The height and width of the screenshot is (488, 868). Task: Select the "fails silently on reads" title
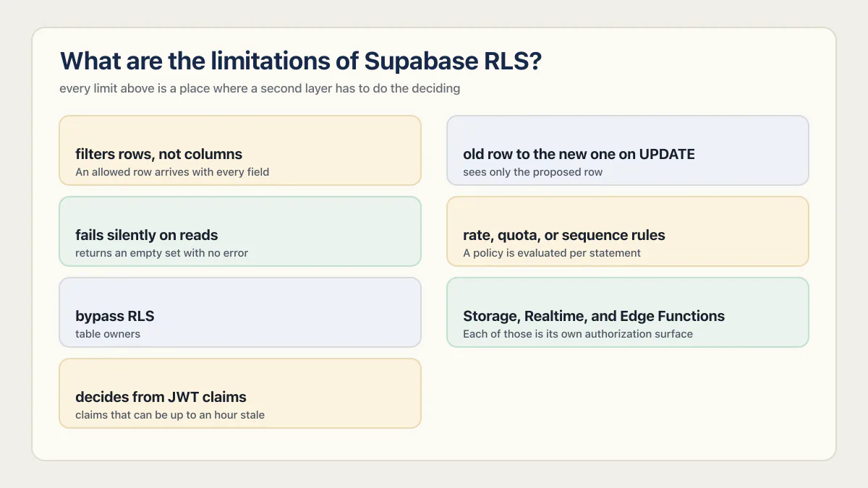click(x=146, y=235)
